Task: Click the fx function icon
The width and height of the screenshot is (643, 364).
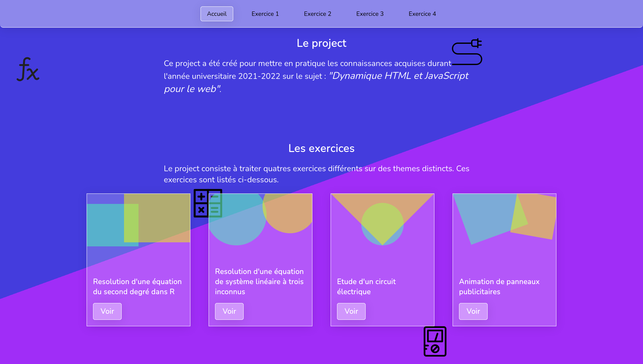Action: 28,69
